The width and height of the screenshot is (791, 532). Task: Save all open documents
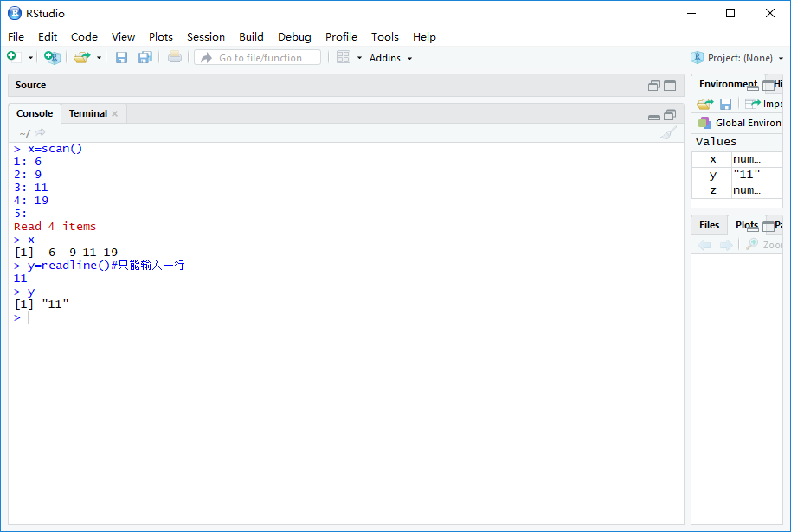pyautogui.click(x=145, y=57)
